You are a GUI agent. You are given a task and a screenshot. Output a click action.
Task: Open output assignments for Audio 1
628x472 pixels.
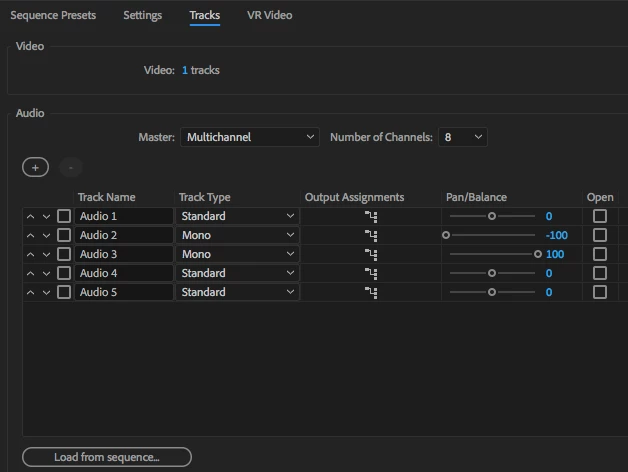point(371,216)
